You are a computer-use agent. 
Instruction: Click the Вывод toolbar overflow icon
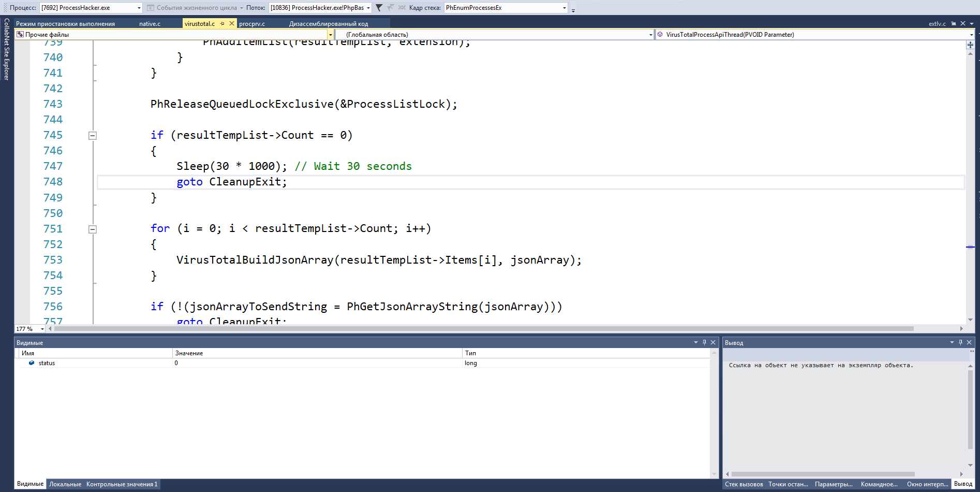[972, 352]
